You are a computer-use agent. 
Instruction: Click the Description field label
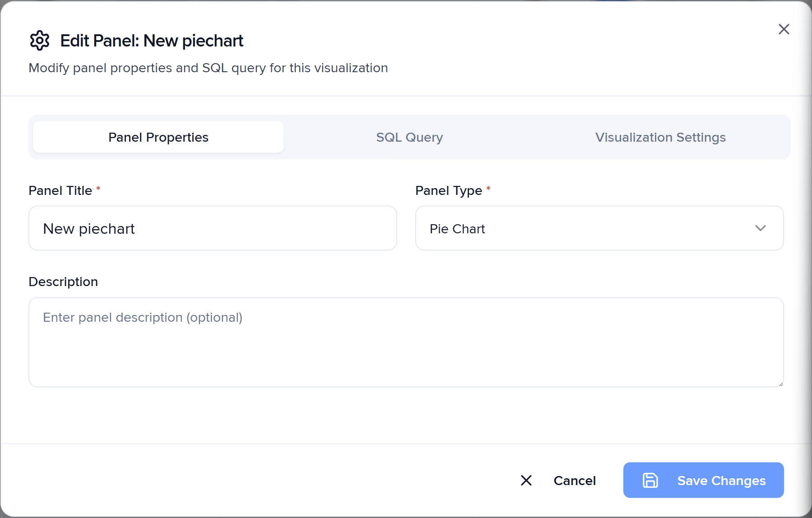tap(63, 282)
